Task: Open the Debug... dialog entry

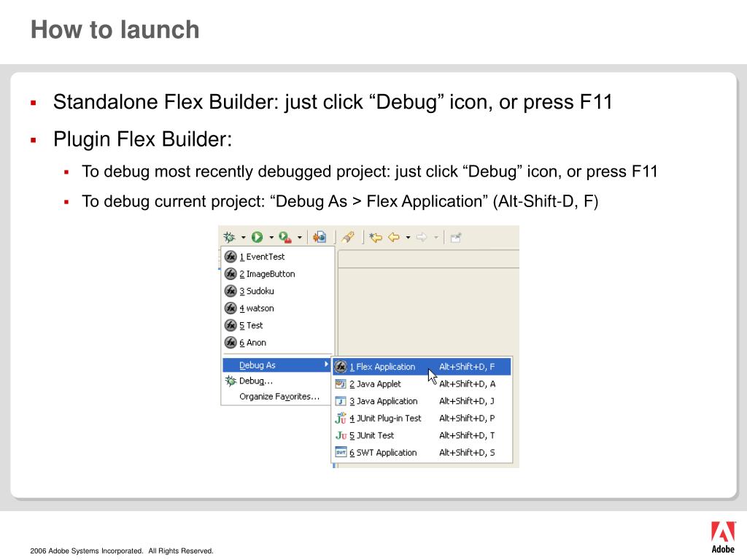Action: (x=276, y=381)
